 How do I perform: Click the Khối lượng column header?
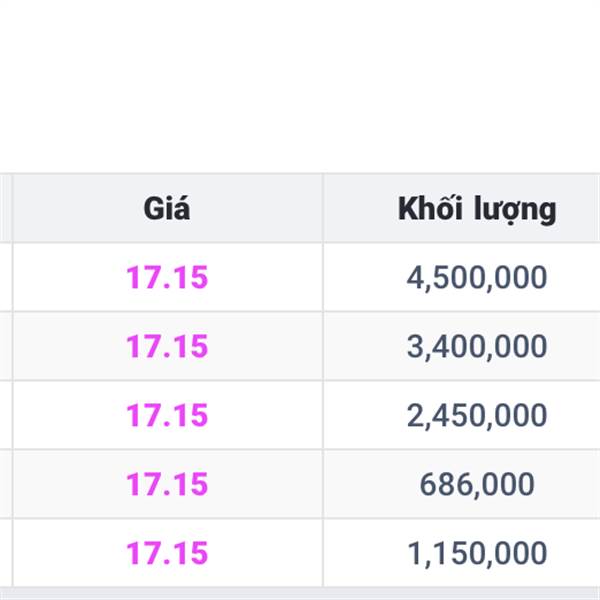click(x=477, y=208)
